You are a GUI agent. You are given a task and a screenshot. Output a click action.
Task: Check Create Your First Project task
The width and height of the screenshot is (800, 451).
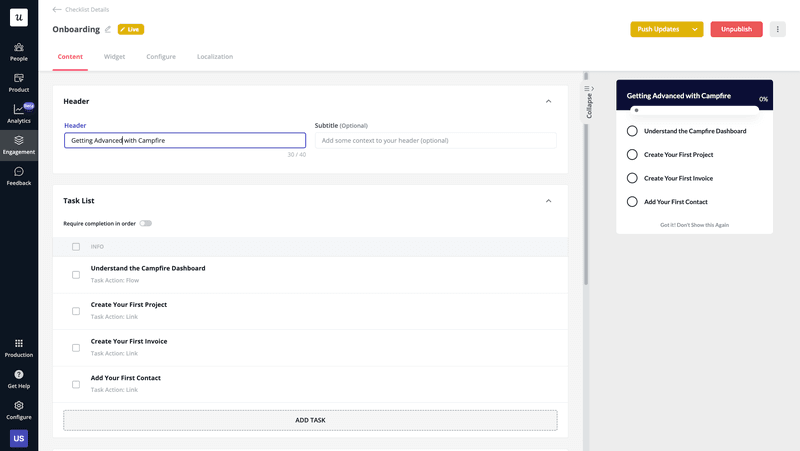(x=76, y=311)
